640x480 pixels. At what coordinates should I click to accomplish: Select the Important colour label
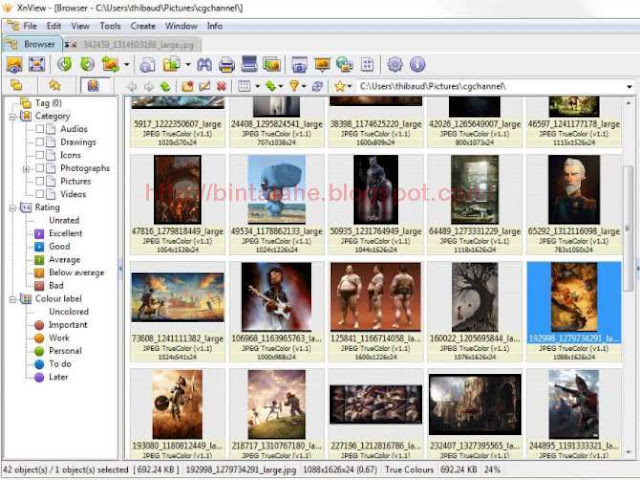(68, 325)
